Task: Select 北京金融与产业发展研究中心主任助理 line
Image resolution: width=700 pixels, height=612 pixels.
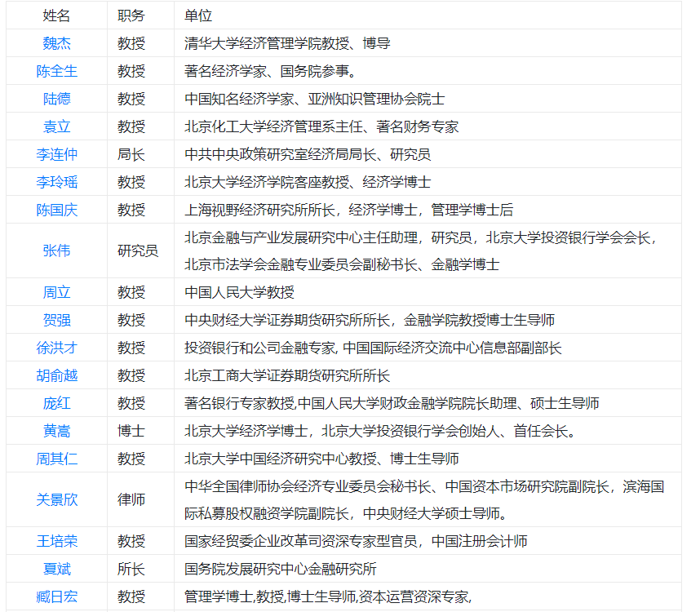Action: click(x=420, y=237)
